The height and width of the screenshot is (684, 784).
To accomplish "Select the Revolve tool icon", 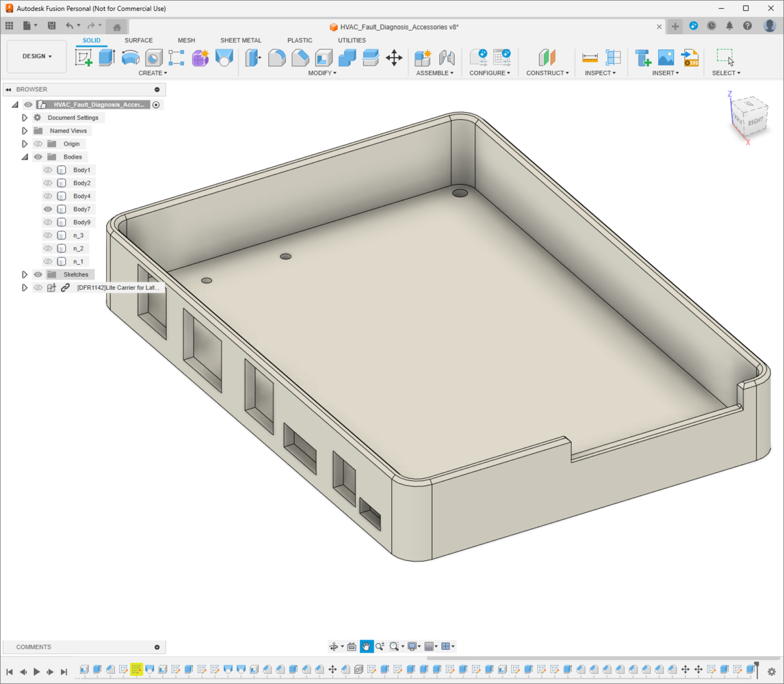I will pyautogui.click(x=131, y=58).
